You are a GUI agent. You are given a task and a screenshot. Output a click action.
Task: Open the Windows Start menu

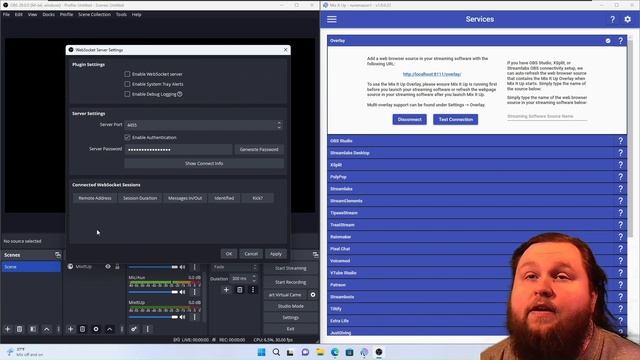coord(261,352)
